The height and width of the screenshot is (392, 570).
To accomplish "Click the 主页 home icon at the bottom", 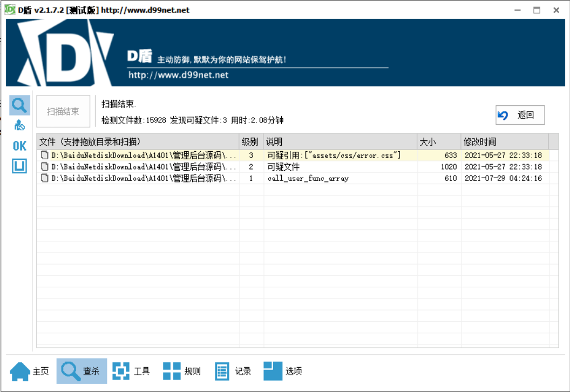I will [22, 371].
